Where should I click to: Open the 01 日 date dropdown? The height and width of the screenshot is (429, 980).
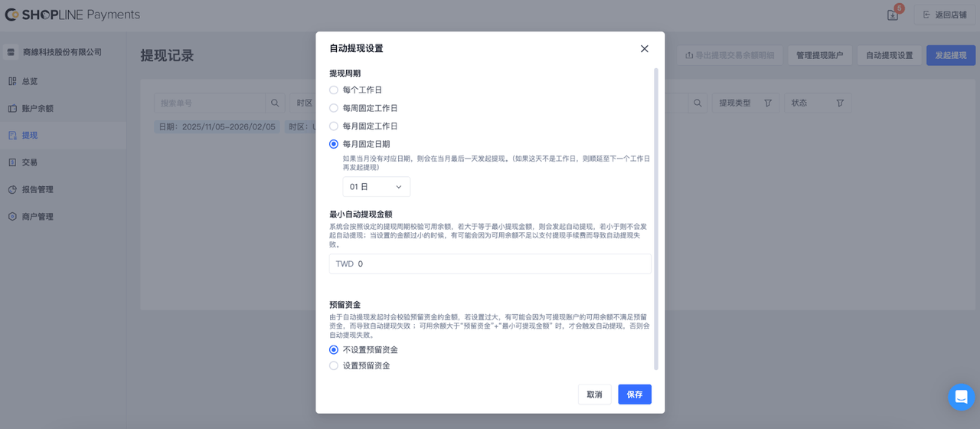click(x=376, y=187)
